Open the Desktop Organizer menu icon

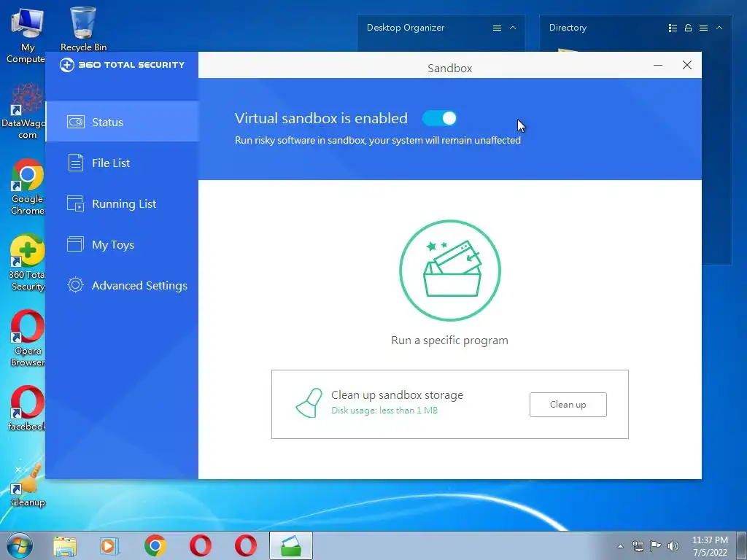point(497,28)
